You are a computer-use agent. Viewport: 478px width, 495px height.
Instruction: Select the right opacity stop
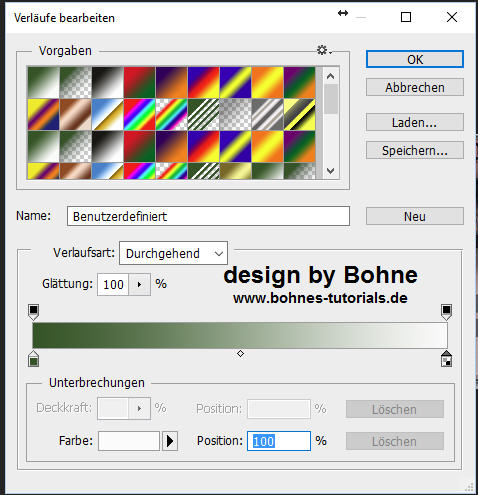click(446, 312)
